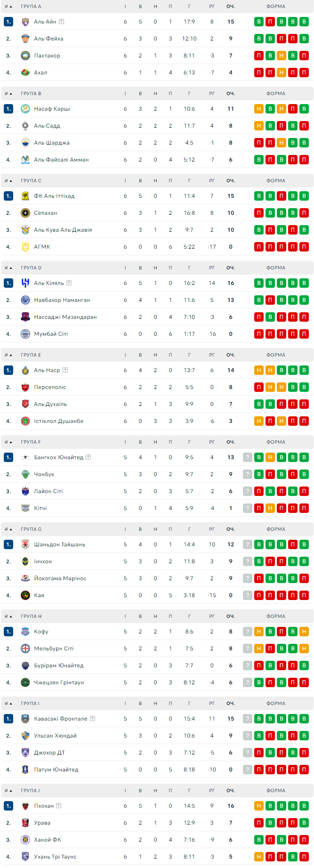
Task: Click the Урава club crest
Action: tap(25, 823)
